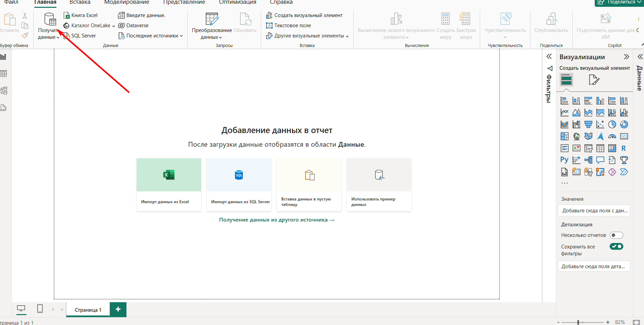The image size is (644, 325).
Task: Open Transform data (Преобразование данных) icon
Action: [x=211, y=19]
